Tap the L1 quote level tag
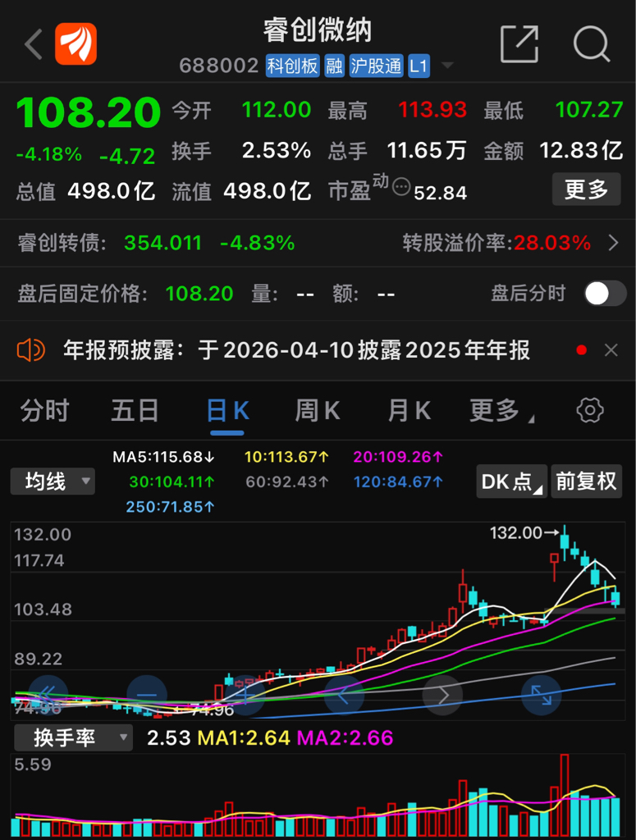636x840 pixels. coord(419,66)
